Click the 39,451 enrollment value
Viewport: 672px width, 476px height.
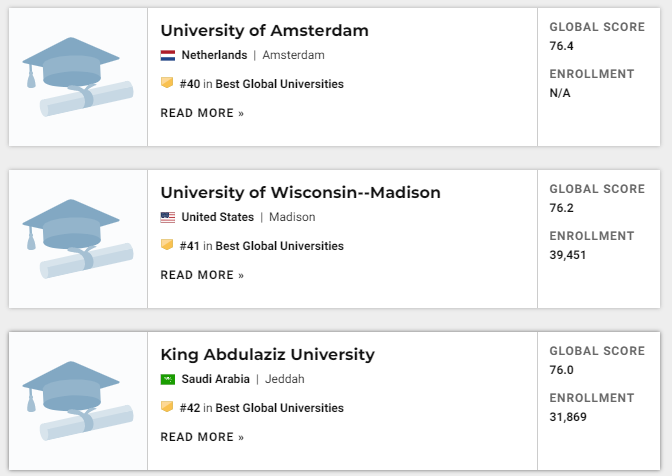(567, 255)
